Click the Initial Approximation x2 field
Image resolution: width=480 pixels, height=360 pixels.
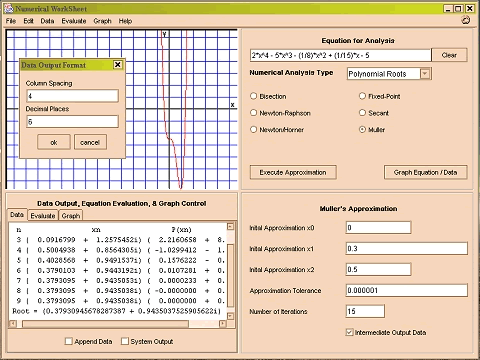pos(378,269)
